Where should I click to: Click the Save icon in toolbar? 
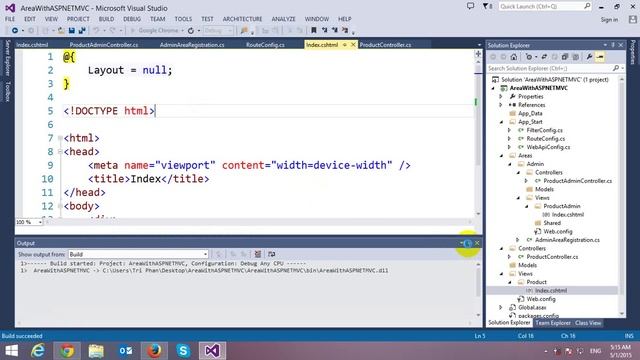[72, 31]
